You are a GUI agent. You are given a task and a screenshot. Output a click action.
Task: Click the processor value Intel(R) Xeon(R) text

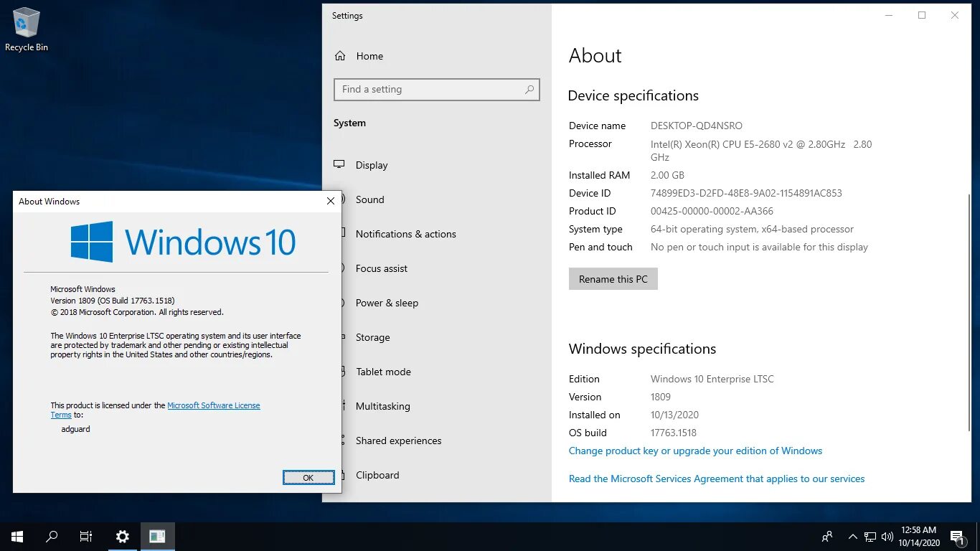coord(761,150)
